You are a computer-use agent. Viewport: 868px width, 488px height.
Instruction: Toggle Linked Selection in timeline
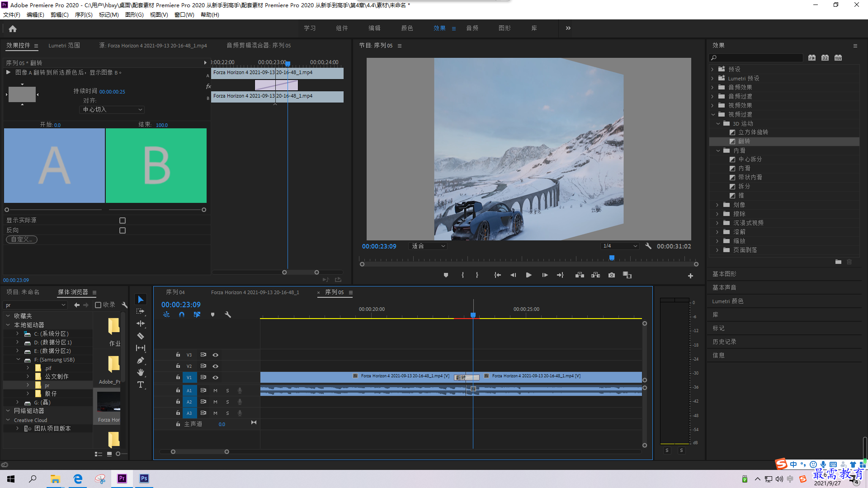(x=197, y=314)
